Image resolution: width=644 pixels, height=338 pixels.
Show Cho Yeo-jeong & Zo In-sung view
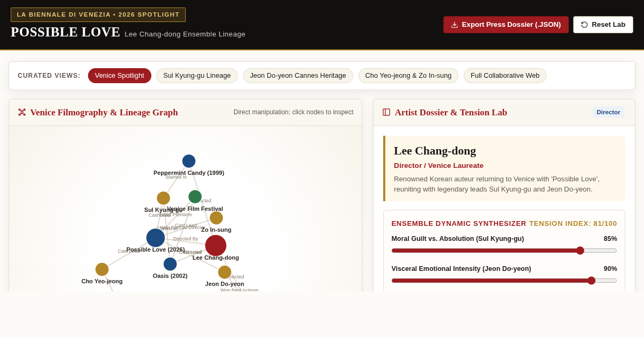[x=408, y=76]
